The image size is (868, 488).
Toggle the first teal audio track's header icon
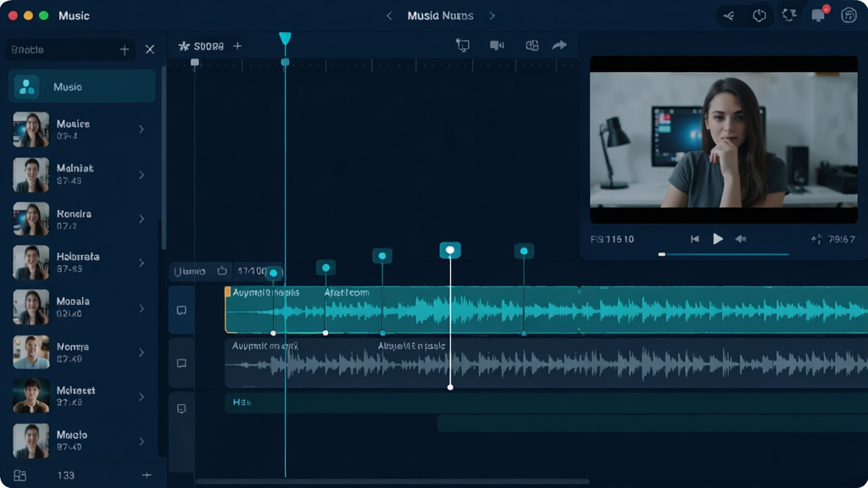point(181,310)
